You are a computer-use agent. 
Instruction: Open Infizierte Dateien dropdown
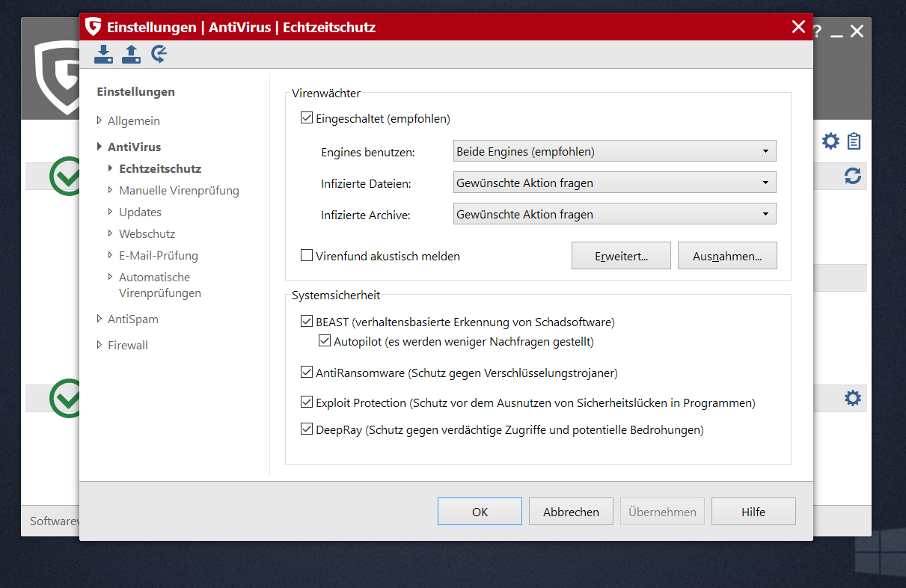[x=615, y=183]
